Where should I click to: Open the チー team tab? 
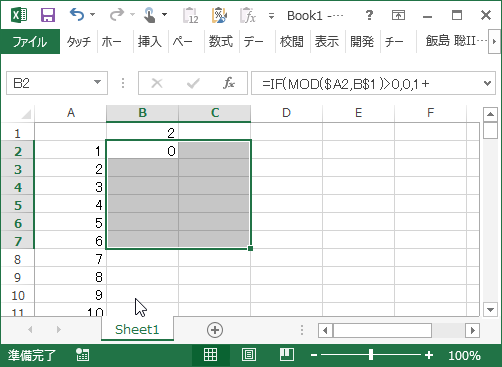(394, 42)
